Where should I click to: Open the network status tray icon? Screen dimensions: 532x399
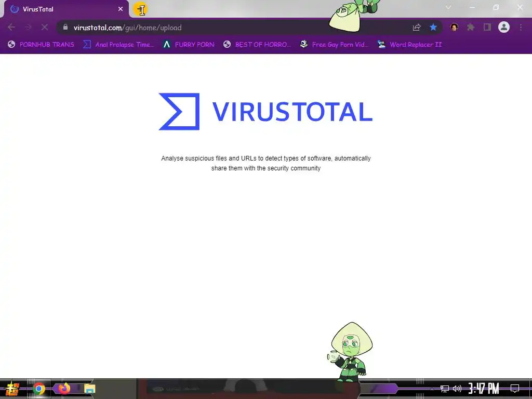click(x=445, y=389)
